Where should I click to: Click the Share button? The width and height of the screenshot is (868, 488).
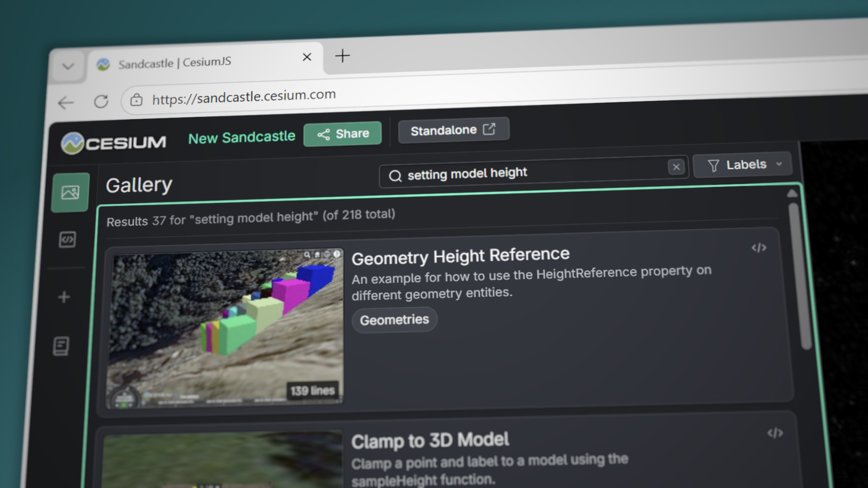tap(342, 133)
